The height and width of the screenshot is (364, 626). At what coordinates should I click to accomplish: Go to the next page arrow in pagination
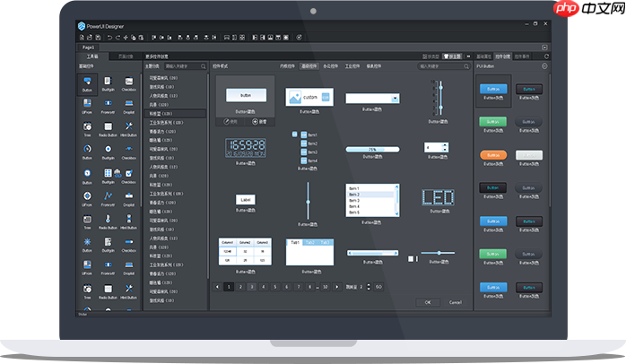click(x=337, y=287)
